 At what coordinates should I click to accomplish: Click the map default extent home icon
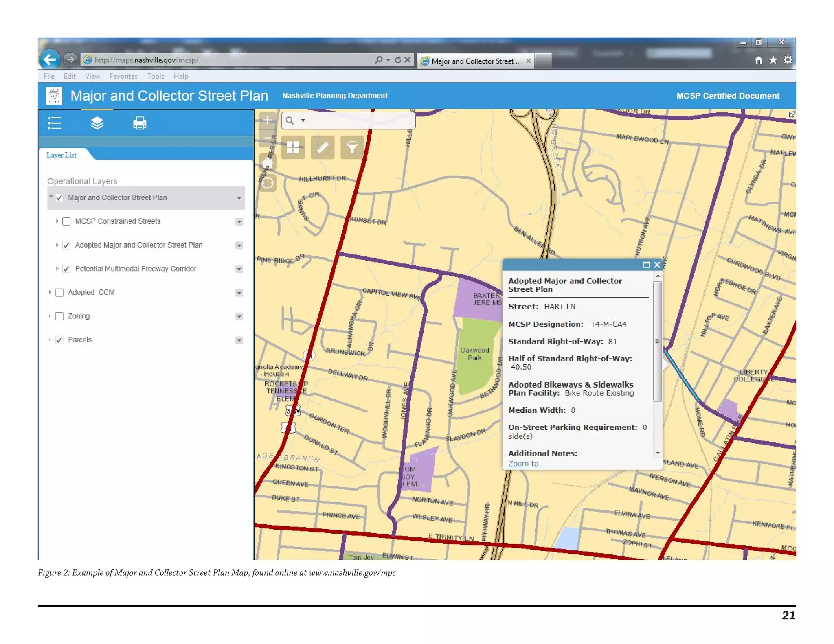(x=267, y=163)
